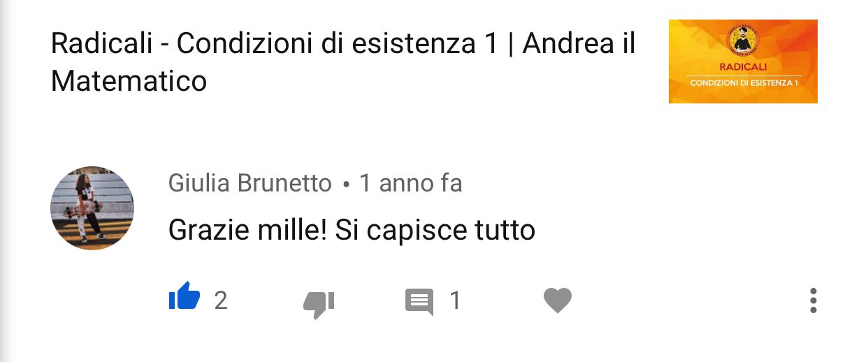Click the red 'RADICALI' heading in thumbnail

(x=743, y=68)
